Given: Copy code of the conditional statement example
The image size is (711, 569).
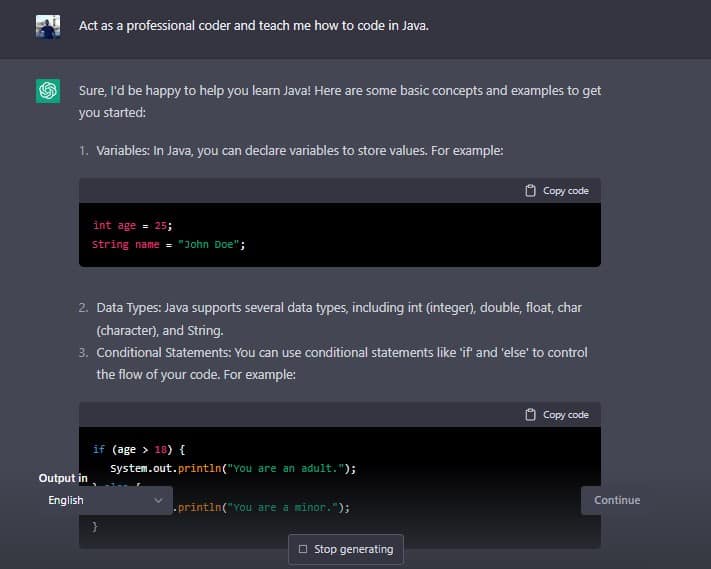Looking at the screenshot, I should 565,415.
